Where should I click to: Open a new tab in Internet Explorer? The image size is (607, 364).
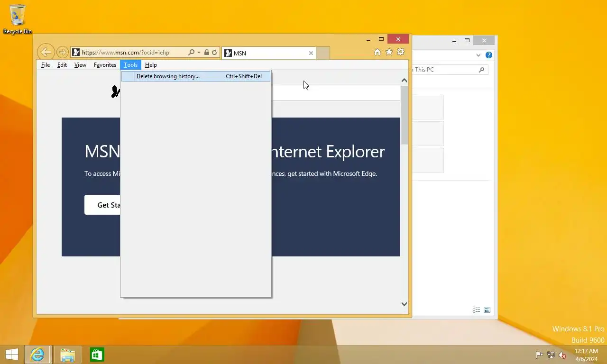click(x=322, y=53)
